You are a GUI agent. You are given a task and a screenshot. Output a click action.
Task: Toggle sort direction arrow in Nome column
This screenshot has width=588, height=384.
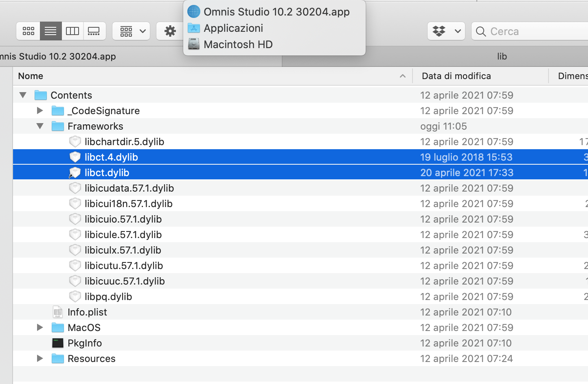403,76
